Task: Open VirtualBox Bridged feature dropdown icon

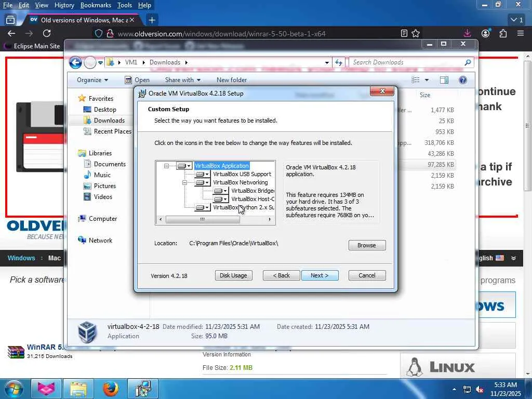Action: pos(220,191)
